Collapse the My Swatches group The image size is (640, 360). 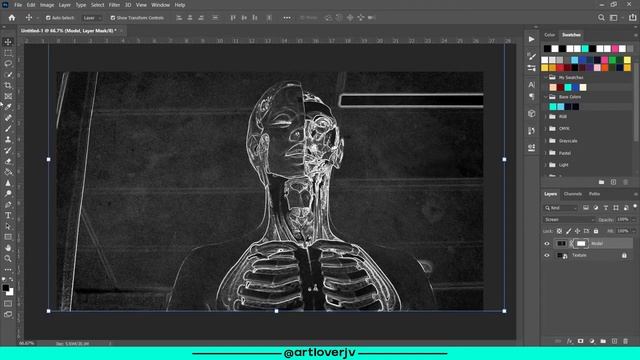(546, 78)
